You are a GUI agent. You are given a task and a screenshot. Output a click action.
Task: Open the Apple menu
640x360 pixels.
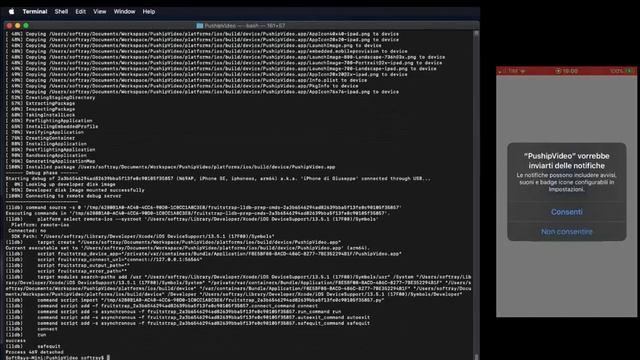click(x=11, y=11)
